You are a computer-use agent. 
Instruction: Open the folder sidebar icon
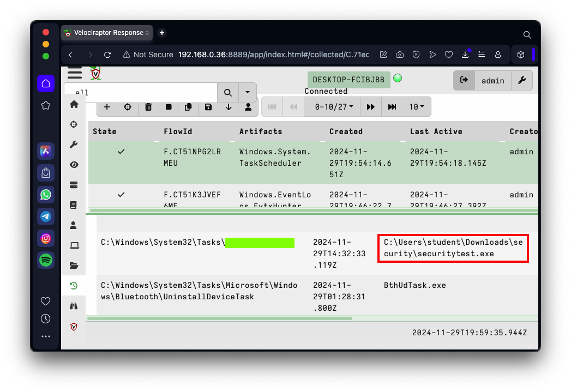click(74, 266)
